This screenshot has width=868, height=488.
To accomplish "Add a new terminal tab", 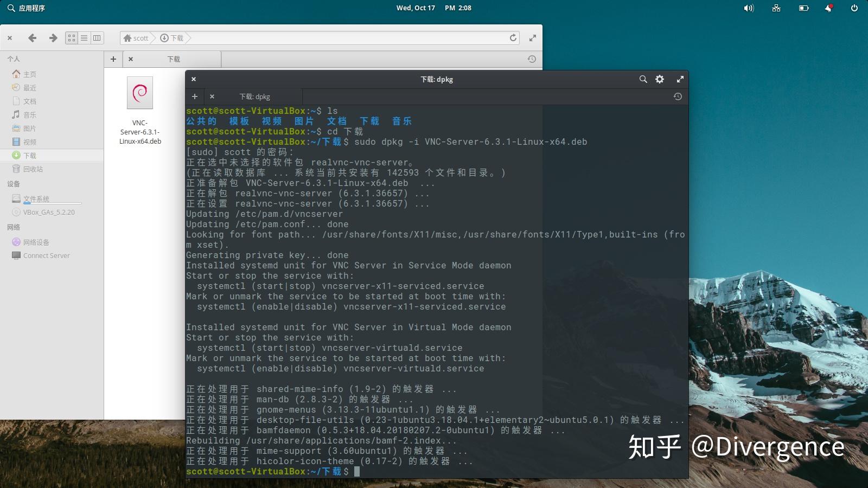I will 195,97.
